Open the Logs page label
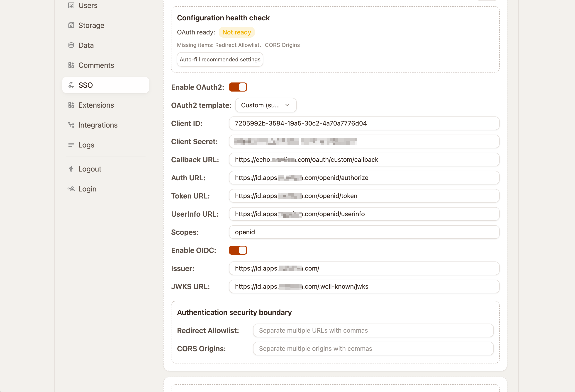This screenshot has height=392, width=575. click(x=86, y=145)
